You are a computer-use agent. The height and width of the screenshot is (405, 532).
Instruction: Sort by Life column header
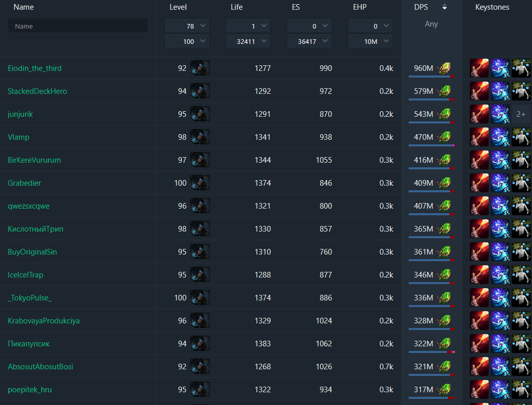tap(236, 7)
